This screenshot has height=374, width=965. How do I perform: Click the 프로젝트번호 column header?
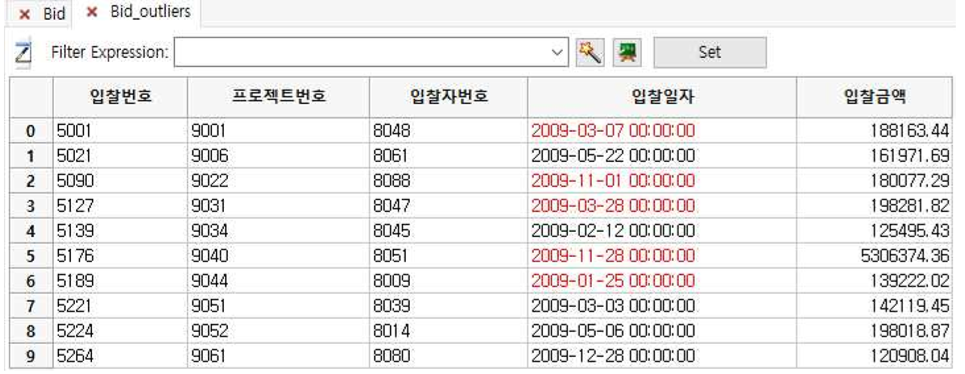click(x=278, y=97)
